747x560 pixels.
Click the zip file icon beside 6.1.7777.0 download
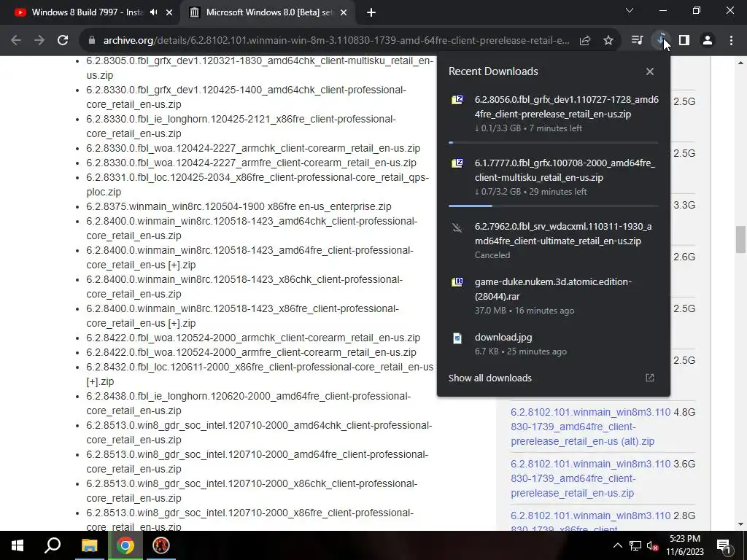point(457,163)
